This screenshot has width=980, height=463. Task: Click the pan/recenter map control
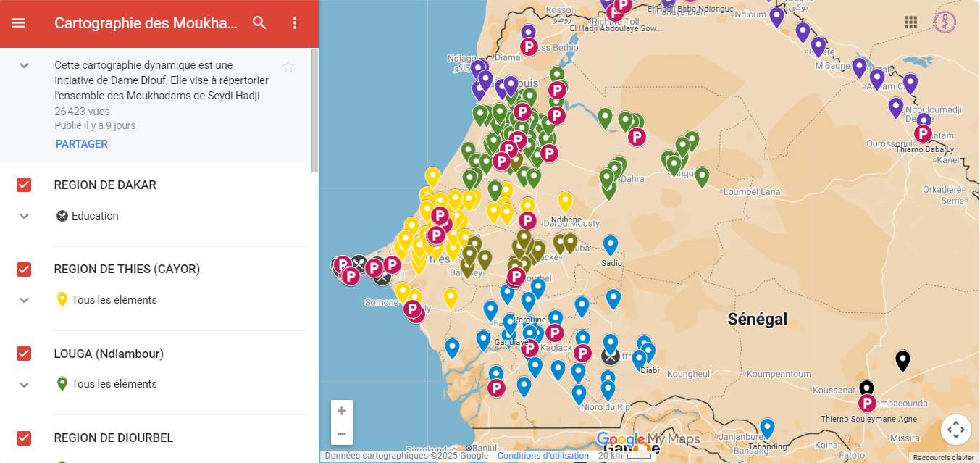(x=955, y=430)
